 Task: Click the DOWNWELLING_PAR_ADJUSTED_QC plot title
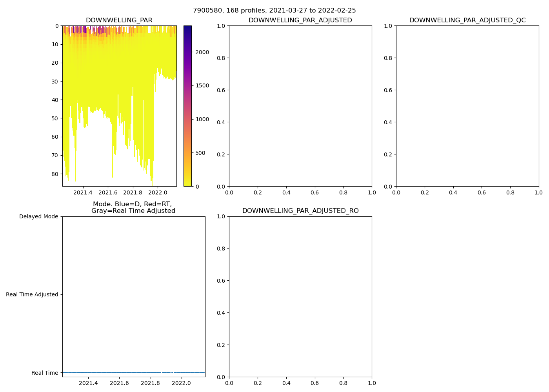click(467, 20)
